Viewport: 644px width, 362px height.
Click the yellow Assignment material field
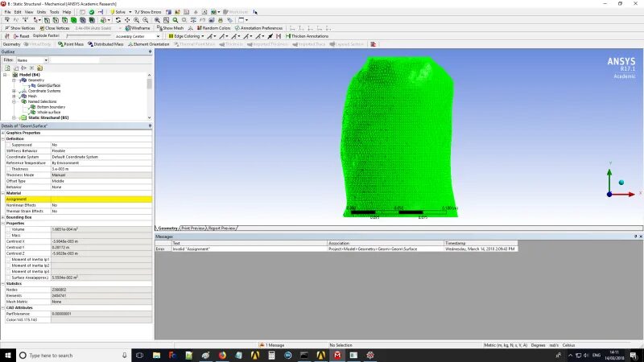point(101,199)
